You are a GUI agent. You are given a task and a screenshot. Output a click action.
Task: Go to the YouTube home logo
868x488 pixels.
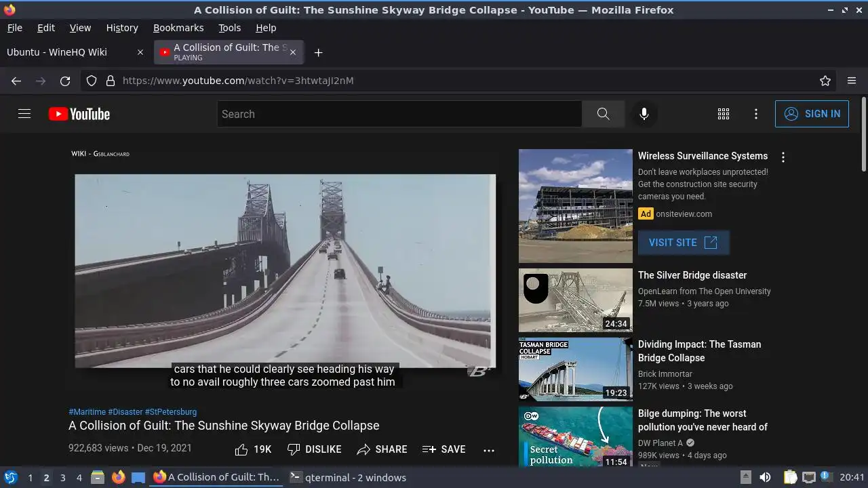(x=79, y=114)
